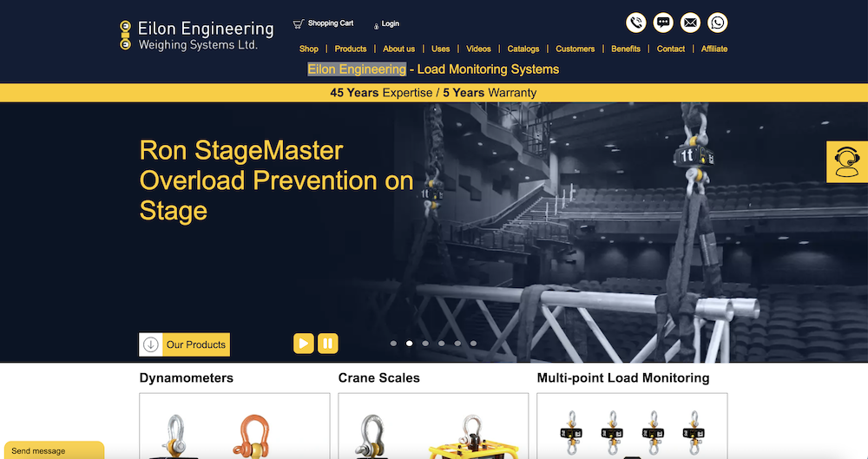Select the first slide indicator dot
868x459 pixels.
[x=393, y=344]
